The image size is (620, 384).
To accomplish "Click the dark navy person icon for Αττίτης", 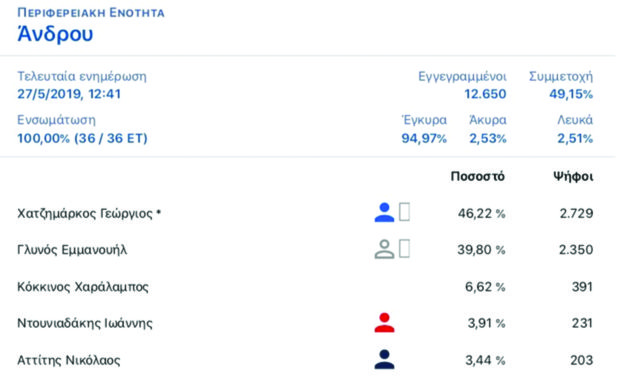I will (384, 359).
